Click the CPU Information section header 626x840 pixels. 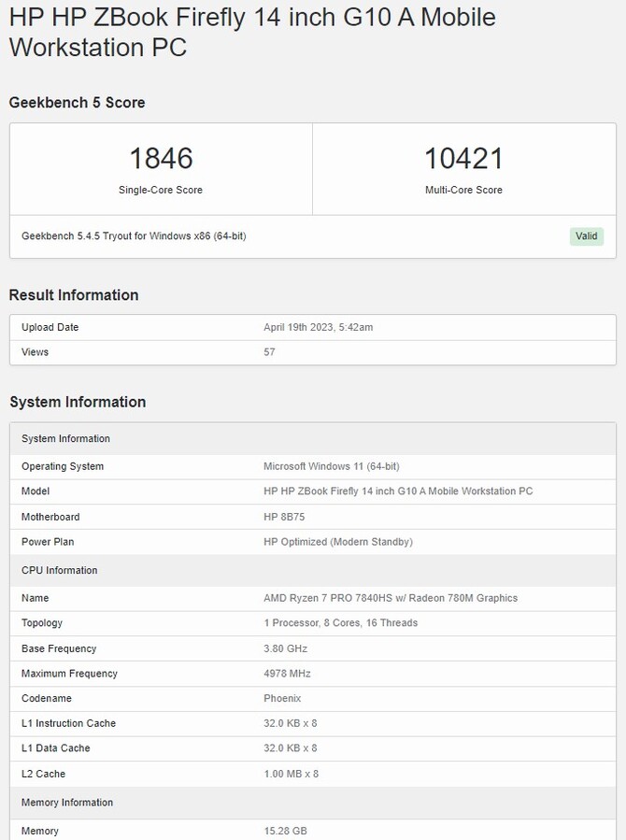(x=313, y=571)
